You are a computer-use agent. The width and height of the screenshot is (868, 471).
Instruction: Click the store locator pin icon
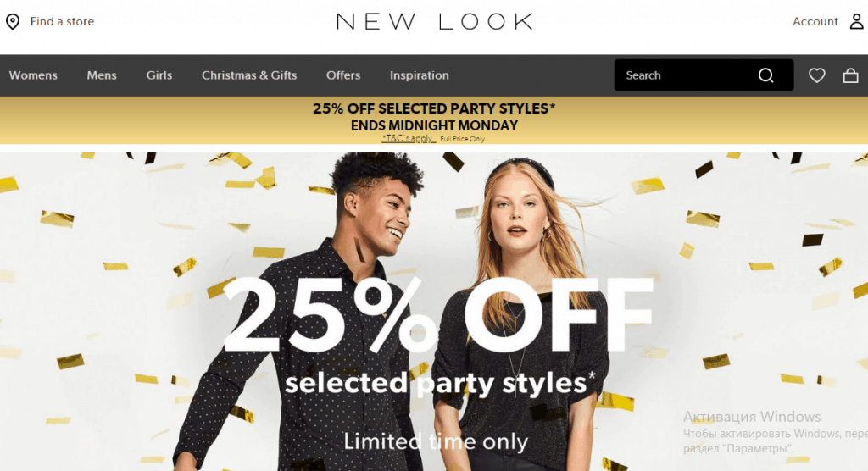tap(13, 21)
